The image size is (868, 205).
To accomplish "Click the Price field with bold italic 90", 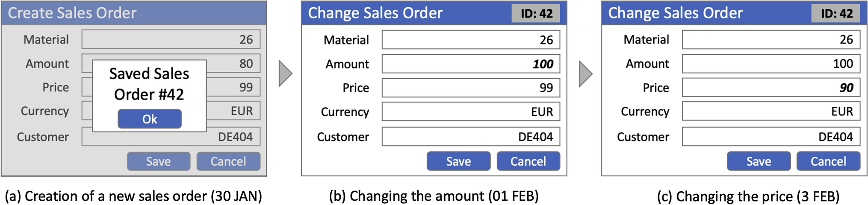I will click(x=771, y=88).
